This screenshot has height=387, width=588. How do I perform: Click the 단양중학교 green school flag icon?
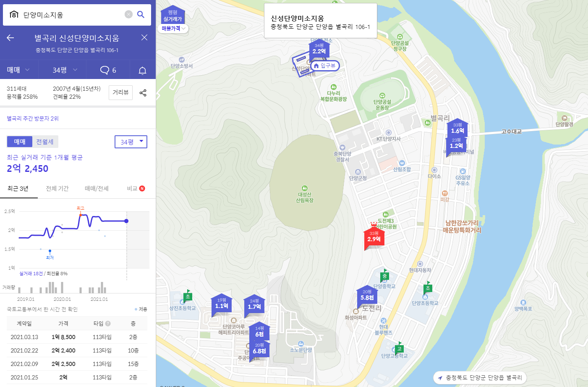pyautogui.click(x=384, y=276)
